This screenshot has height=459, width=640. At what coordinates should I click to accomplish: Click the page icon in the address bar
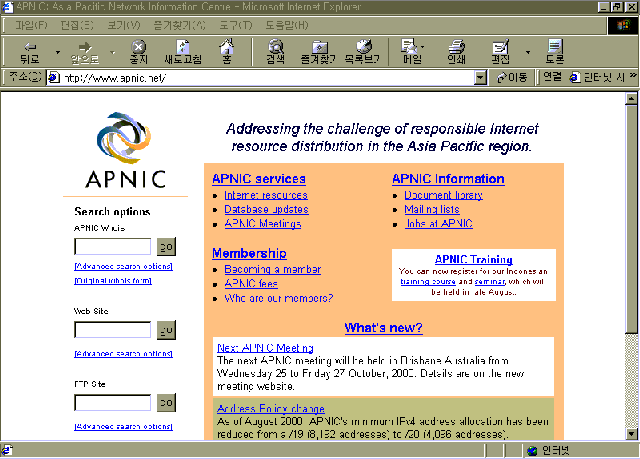pyautogui.click(x=54, y=78)
